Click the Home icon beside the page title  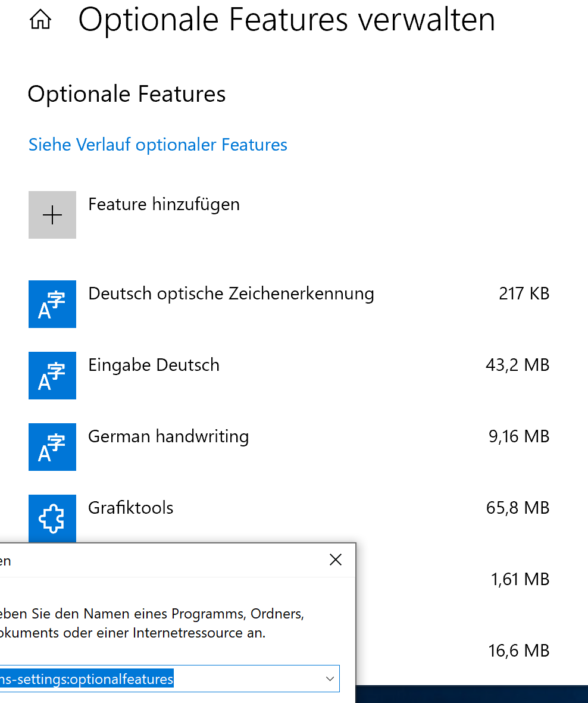[40, 20]
